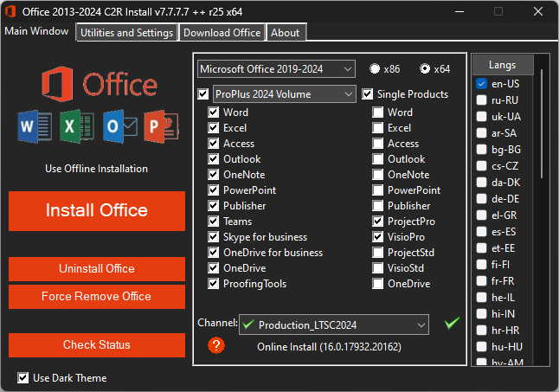Uncheck the en-US language
This screenshot has width=559, height=392.
coord(482,84)
